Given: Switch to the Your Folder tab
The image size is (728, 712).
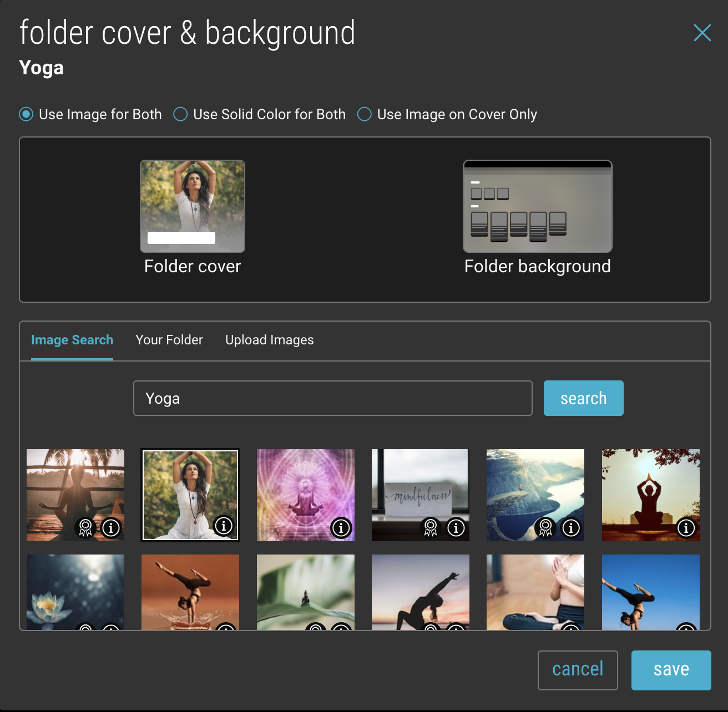Looking at the screenshot, I should [x=169, y=340].
